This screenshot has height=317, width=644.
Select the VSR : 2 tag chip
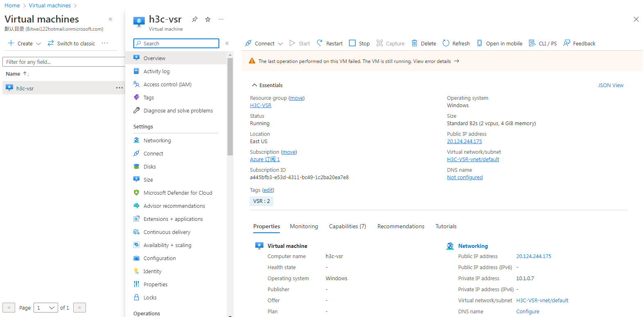click(x=261, y=201)
